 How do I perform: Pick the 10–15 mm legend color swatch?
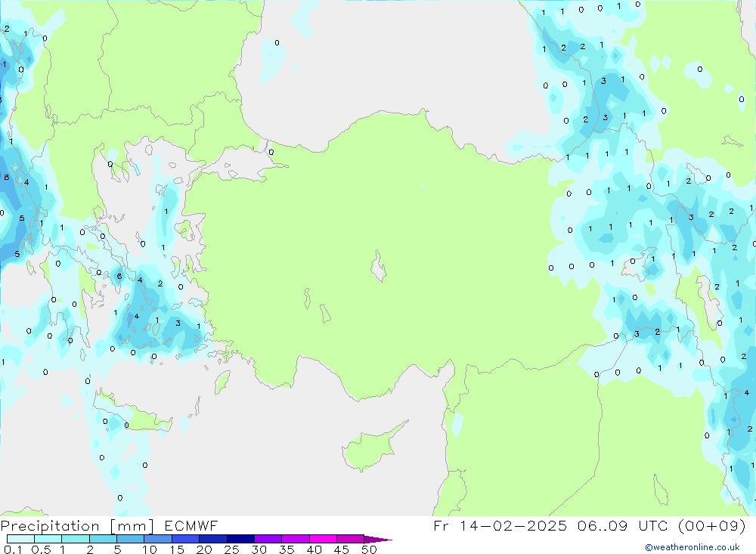coord(158,539)
